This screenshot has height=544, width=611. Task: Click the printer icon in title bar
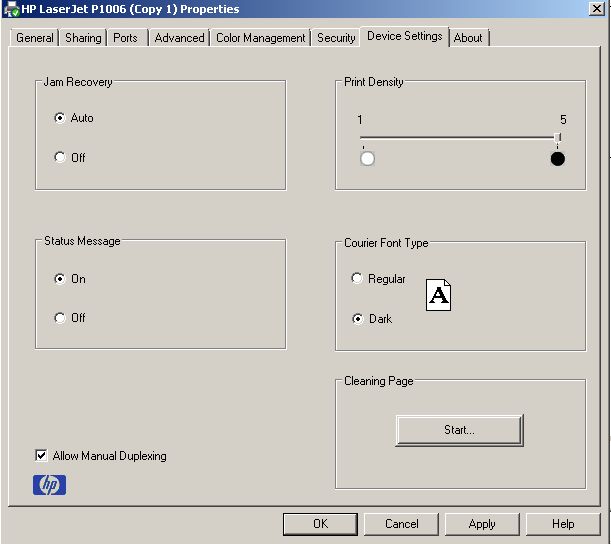coord(11,9)
